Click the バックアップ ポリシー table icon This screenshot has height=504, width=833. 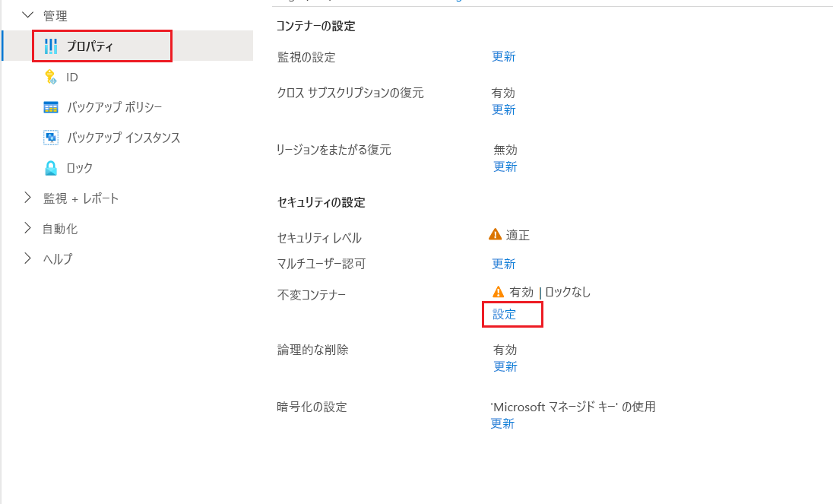point(51,107)
